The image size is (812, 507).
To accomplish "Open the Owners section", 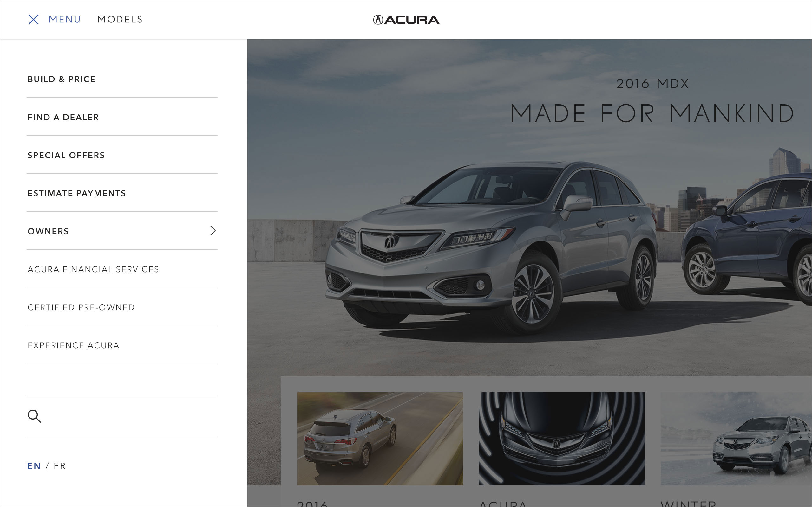I will (x=48, y=231).
